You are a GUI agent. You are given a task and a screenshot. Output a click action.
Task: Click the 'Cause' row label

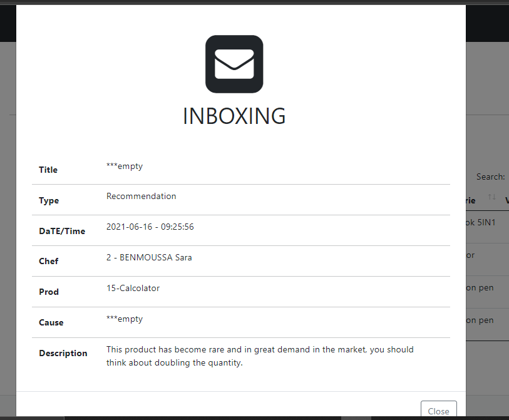(x=51, y=322)
